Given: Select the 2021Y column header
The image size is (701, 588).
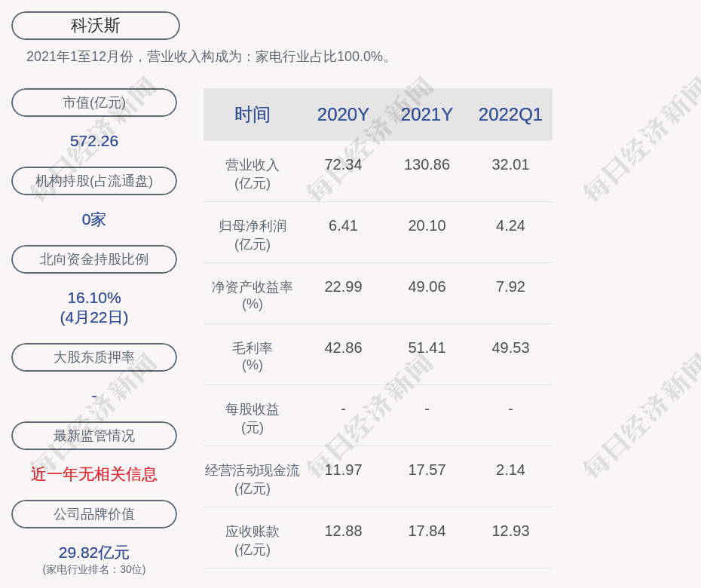Looking at the screenshot, I should pyautogui.click(x=427, y=115).
